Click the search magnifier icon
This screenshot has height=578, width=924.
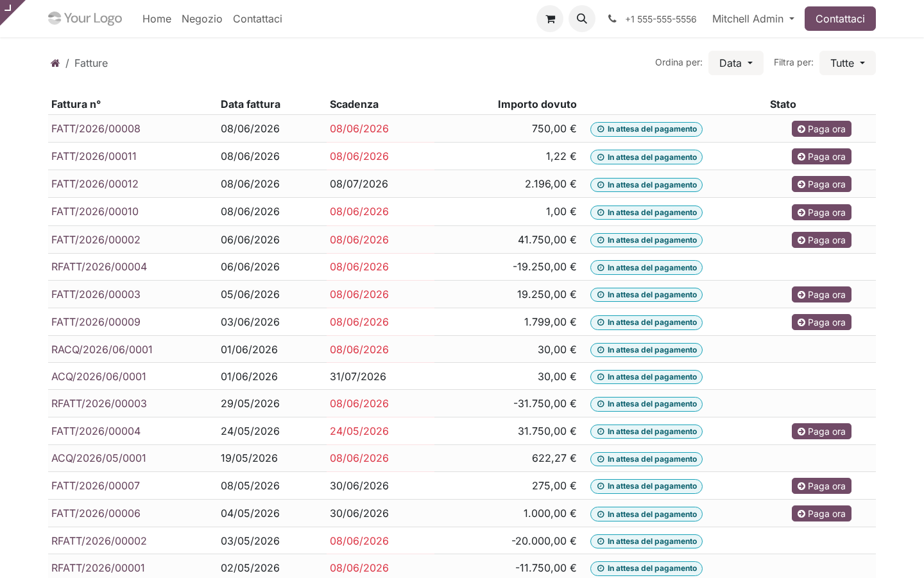click(x=582, y=19)
